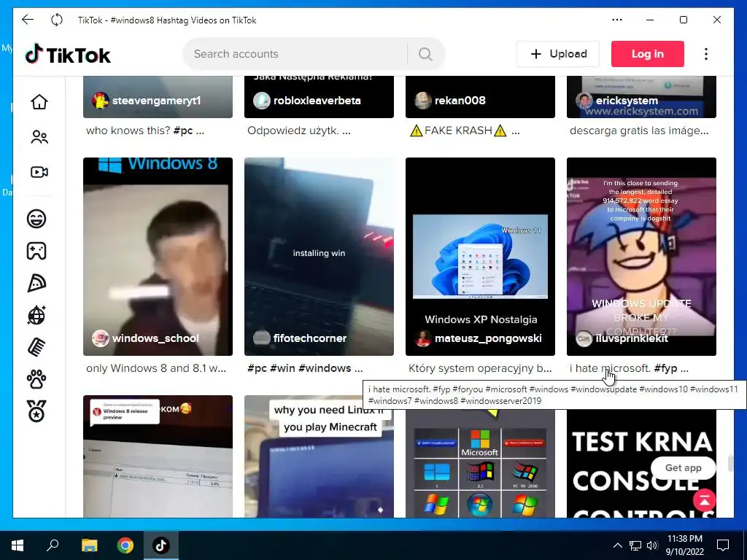Open windows_school profile avatar
Image resolution: width=747 pixels, height=560 pixels.
tap(101, 338)
